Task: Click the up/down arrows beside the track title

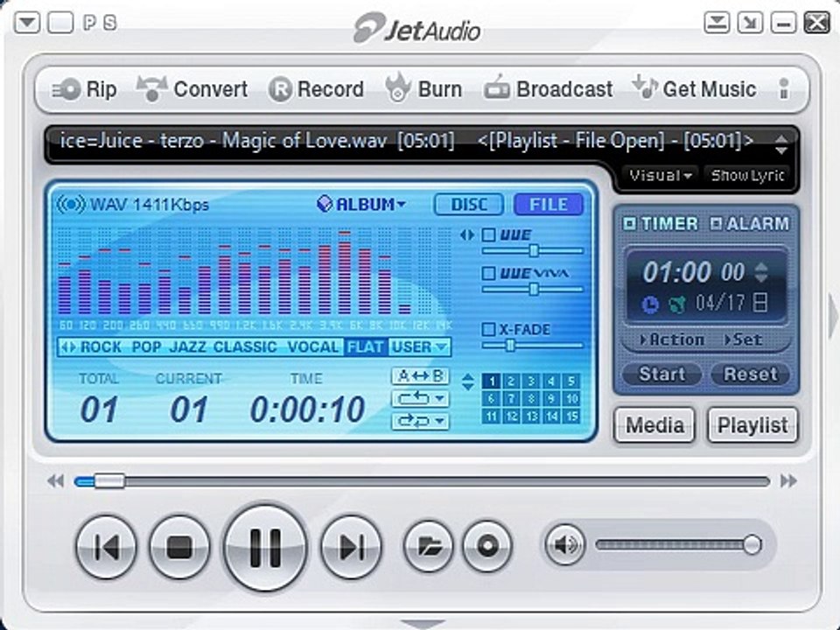Action: click(x=781, y=144)
